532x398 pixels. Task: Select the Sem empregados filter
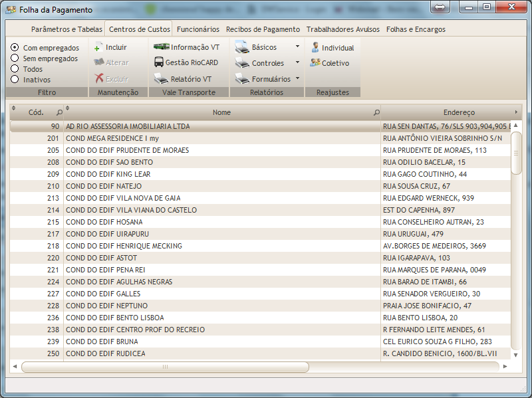[x=15, y=58]
